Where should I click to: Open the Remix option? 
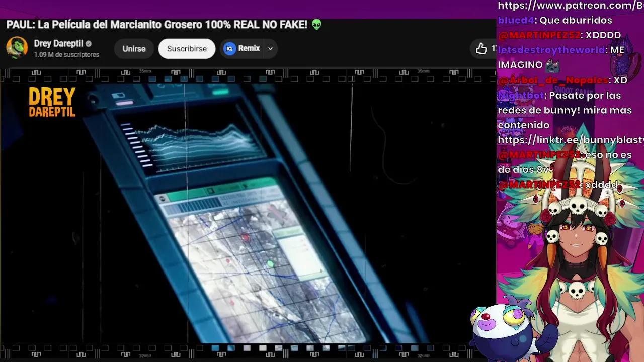(243, 49)
